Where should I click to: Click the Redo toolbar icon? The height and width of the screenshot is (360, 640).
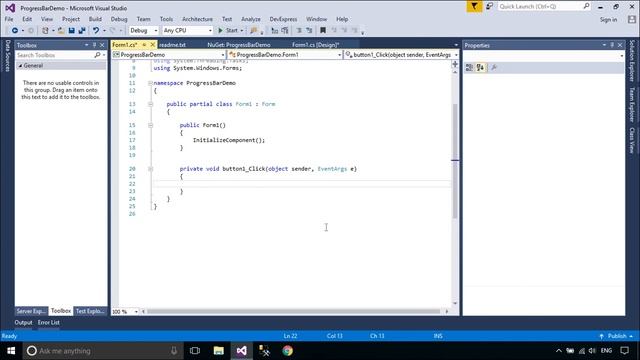point(113,31)
